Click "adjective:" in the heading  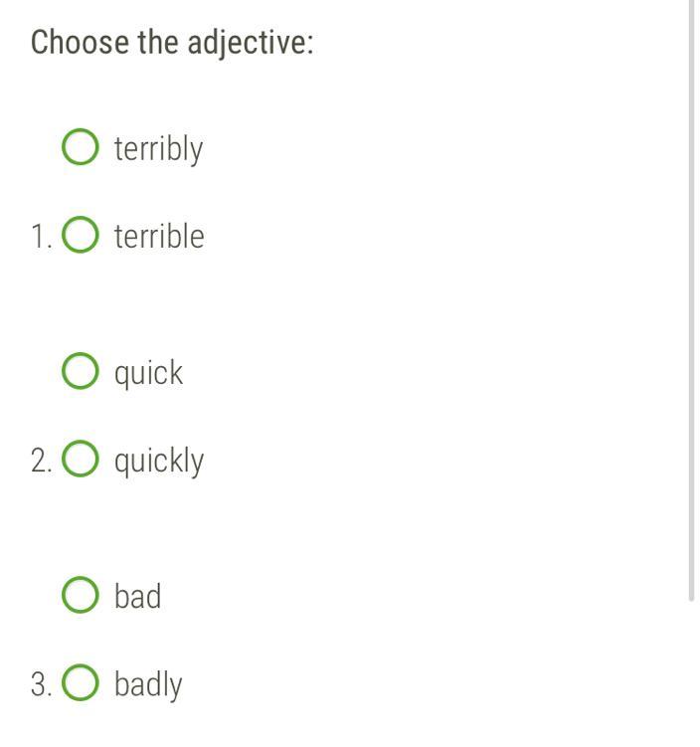[x=251, y=44]
